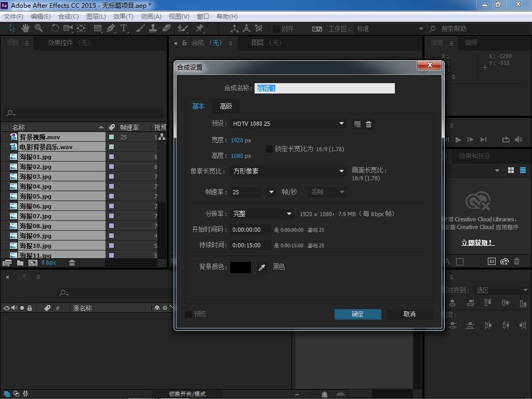This screenshot has height=399, width=532.
Task: Cancel the composition settings dialog
Action: pyautogui.click(x=409, y=314)
